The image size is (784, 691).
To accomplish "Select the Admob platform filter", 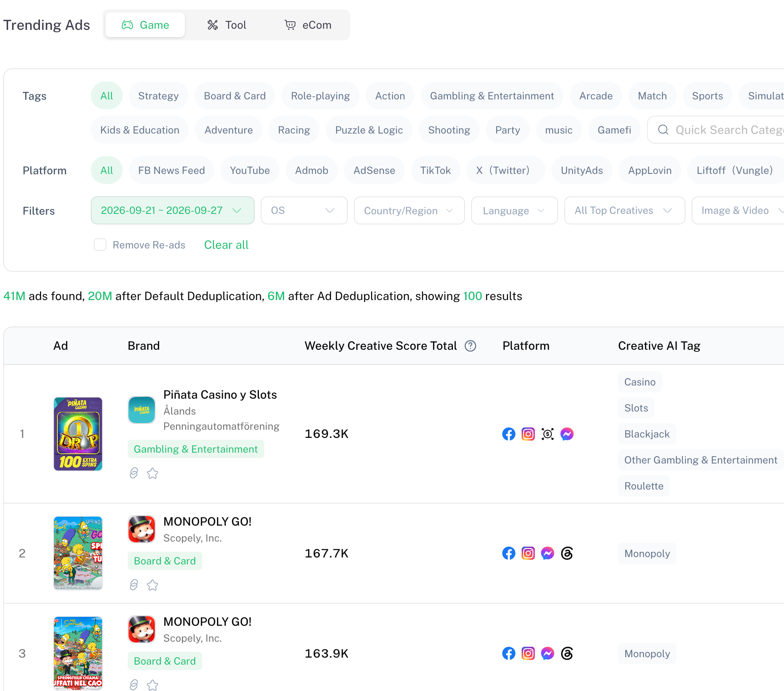I will click(312, 170).
